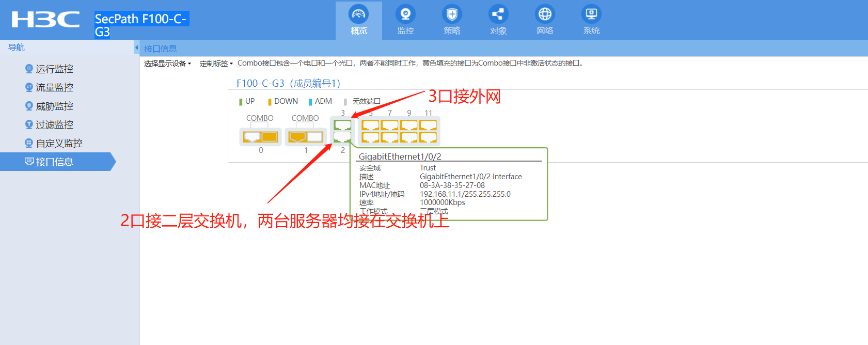Click the green UP legend marker
This screenshot has height=345, width=868.
point(241,102)
